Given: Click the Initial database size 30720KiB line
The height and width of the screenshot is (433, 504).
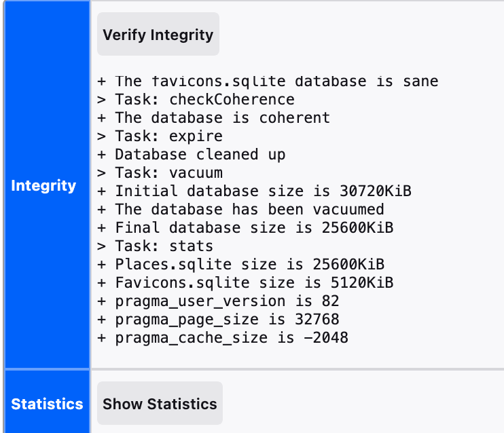Looking at the screenshot, I should (254, 191).
